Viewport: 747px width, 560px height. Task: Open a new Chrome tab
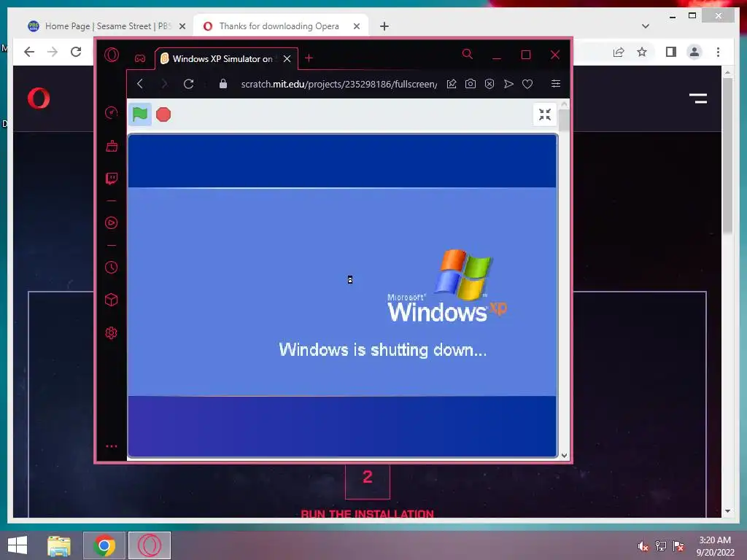pos(384,26)
